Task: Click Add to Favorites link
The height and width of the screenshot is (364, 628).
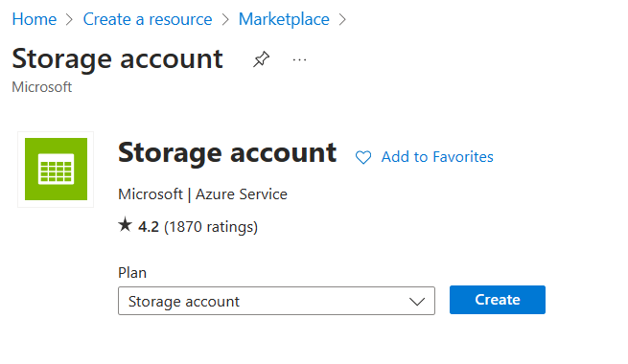Action: (x=437, y=157)
